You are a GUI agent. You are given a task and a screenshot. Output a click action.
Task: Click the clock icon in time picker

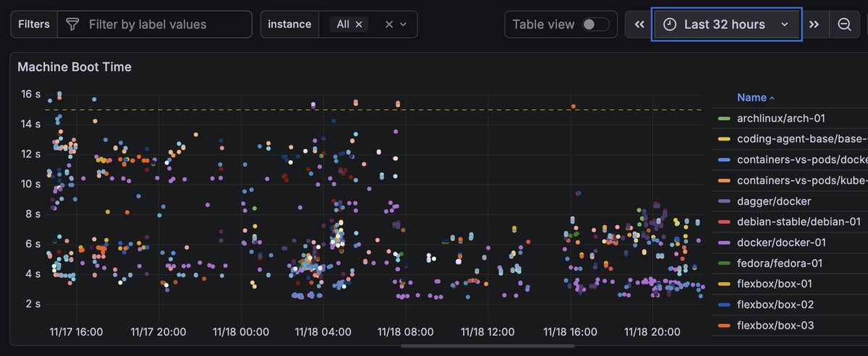tap(670, 25)
